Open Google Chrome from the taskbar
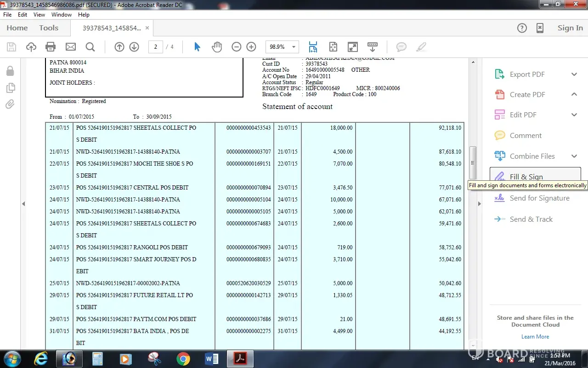Image resolution: width=588 pixels, height=368 pixels. 183,359
